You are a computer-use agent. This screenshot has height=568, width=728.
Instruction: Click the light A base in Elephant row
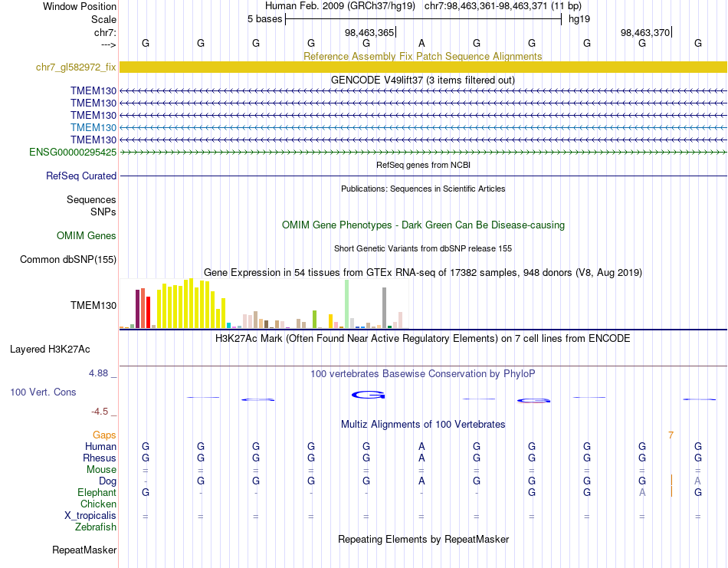pos(642,493)
